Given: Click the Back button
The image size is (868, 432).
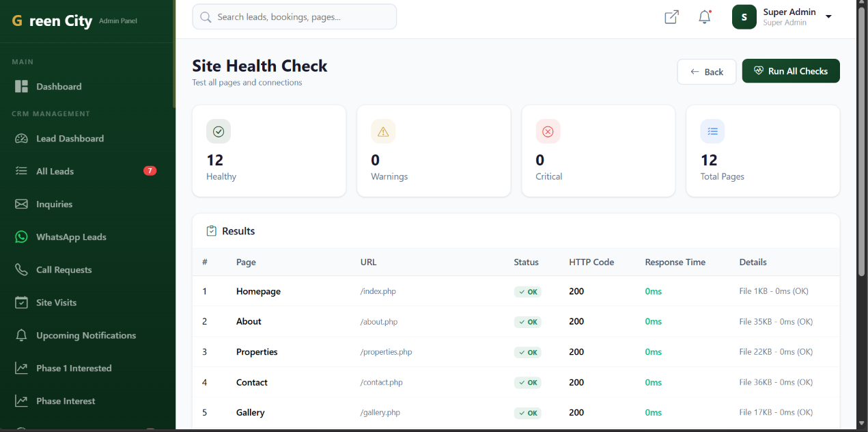Looking at the screenshot, I should point(707,72).
